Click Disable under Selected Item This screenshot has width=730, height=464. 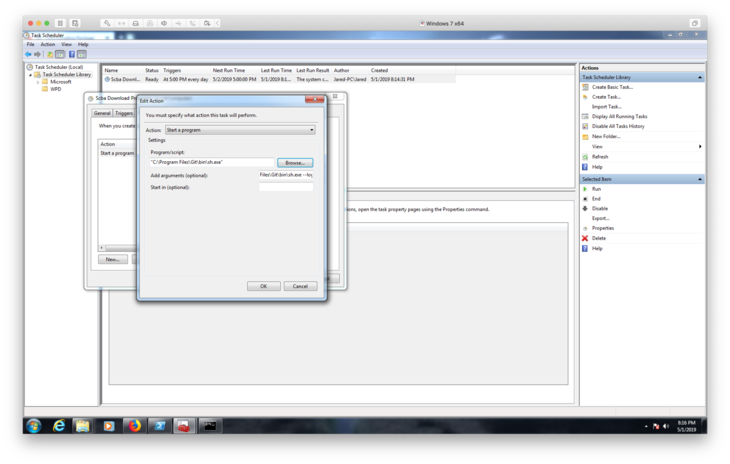600,208
